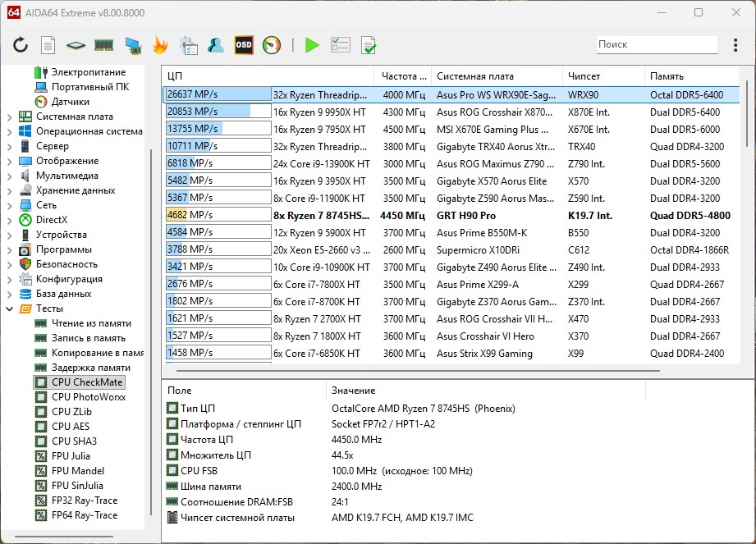
Task: Open the OSD panel icon
Action: click(244, 45)
